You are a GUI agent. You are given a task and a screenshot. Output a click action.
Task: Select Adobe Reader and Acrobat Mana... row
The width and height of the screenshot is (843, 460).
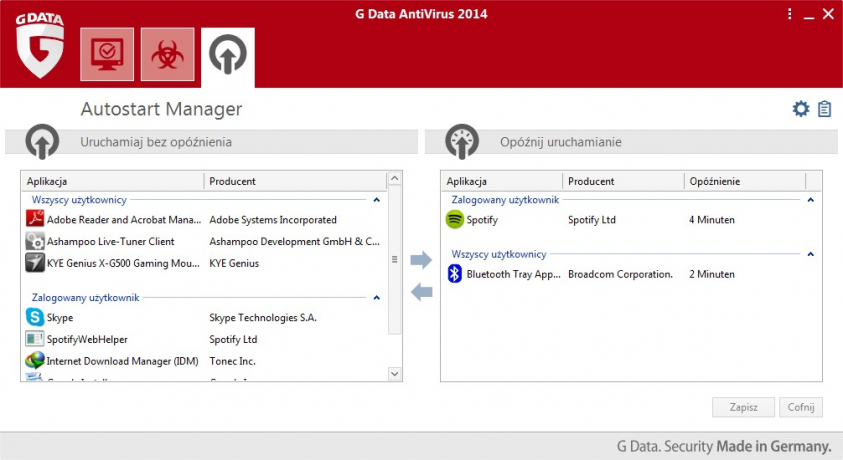click(204, 219)
